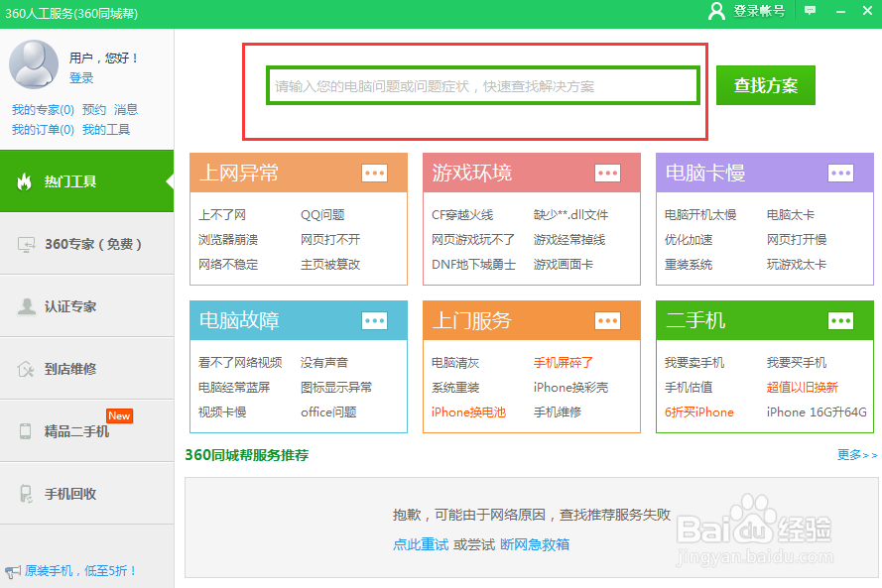Click the megaphone icon at bottom left
This screenshot has width=882, height=588.
click(12, 572)
